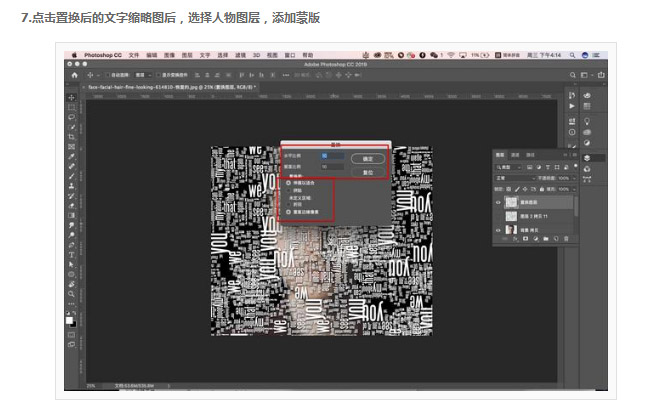Select the first radio option in the Displace dialog
Viewport: 667px width, 414px height.
coord(288,183)
